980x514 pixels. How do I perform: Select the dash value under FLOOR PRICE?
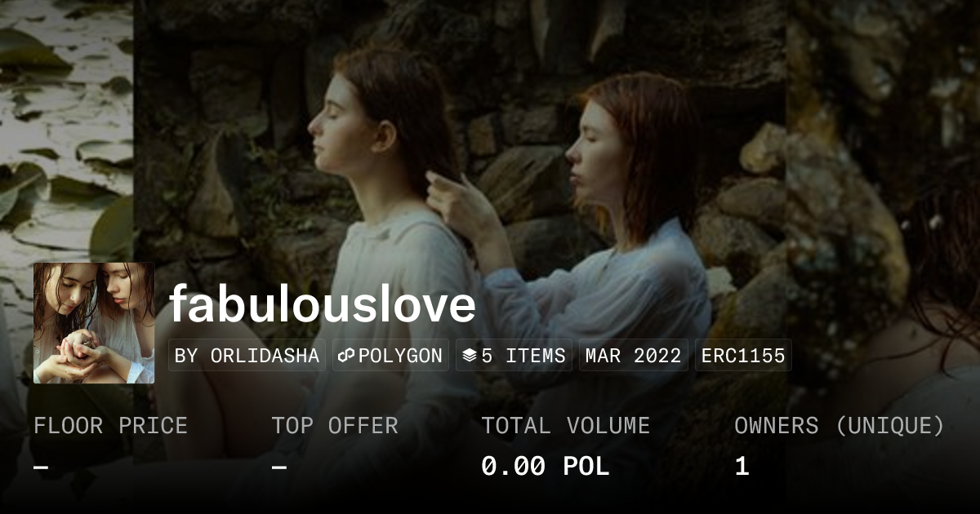(x=41, y=467)
